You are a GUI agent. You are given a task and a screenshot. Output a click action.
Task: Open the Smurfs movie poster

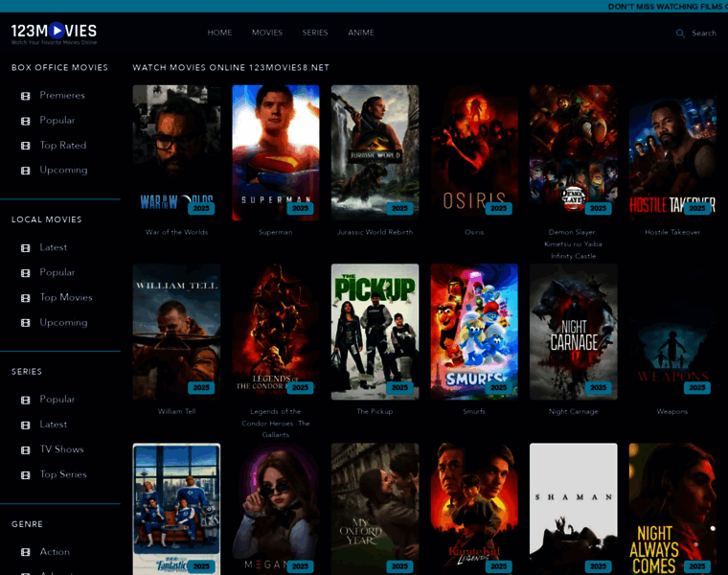click(474, 332)
